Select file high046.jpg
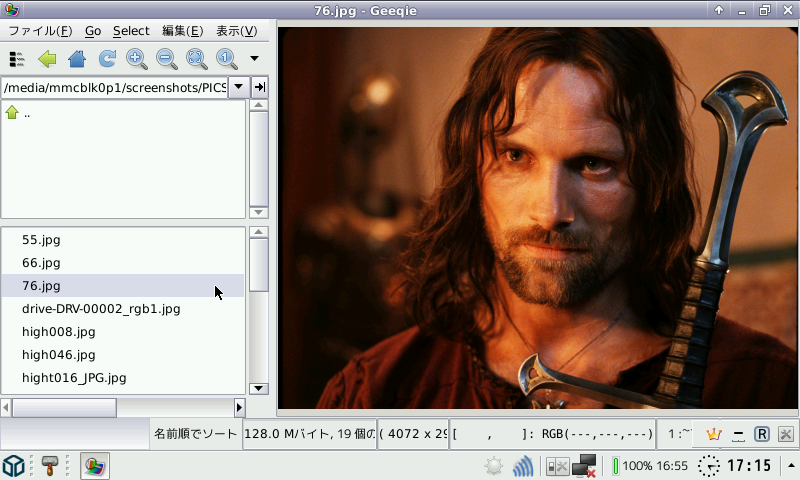800x480 pixels. pyautogui.click(x=122, y=355)
